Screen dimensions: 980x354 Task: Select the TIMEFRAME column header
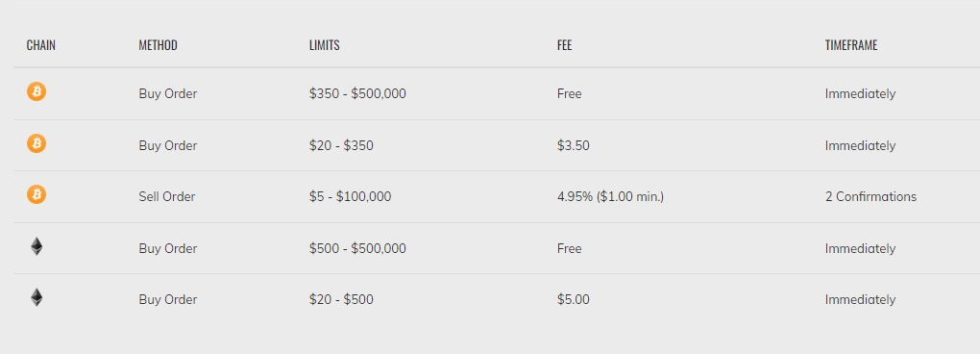(x=851, y=45)
